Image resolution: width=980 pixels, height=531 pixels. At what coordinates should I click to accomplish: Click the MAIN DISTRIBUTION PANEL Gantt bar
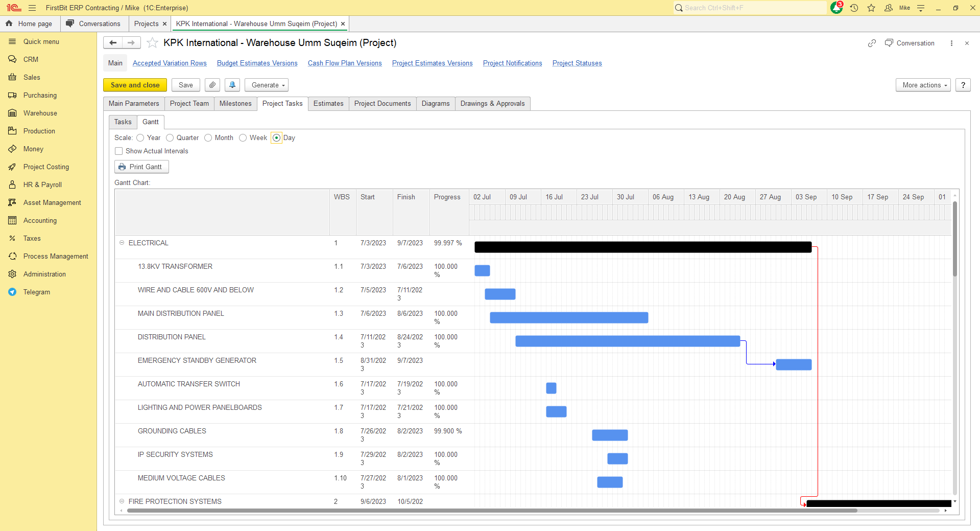click(x=568, y=318)
